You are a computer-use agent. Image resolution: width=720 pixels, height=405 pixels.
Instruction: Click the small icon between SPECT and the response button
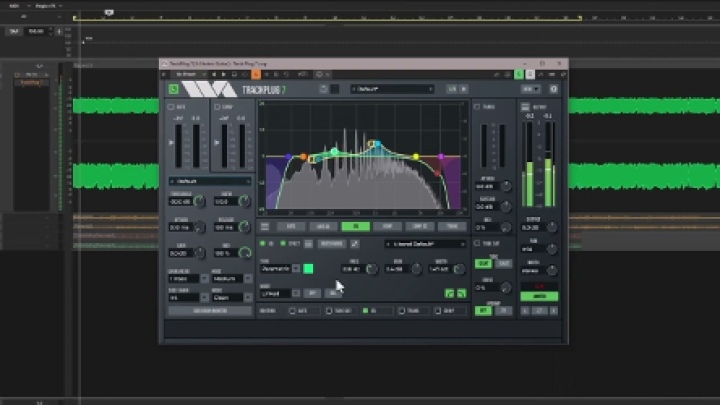pos(309,244)
